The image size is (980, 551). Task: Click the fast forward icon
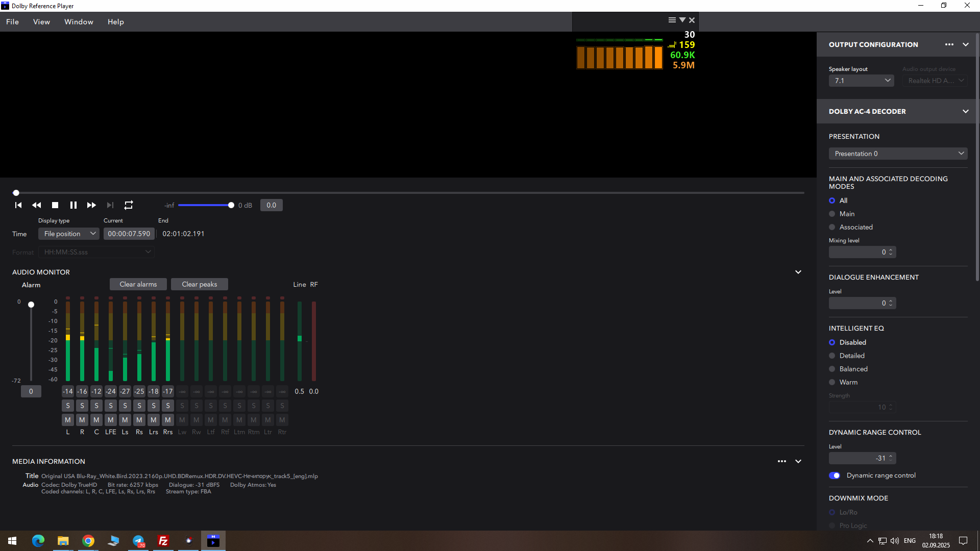click(91, 205)
